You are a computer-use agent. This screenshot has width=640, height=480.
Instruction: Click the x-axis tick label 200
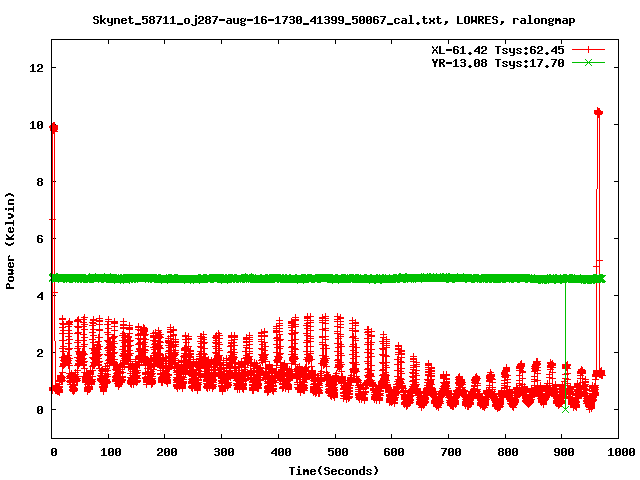[167, 452]
